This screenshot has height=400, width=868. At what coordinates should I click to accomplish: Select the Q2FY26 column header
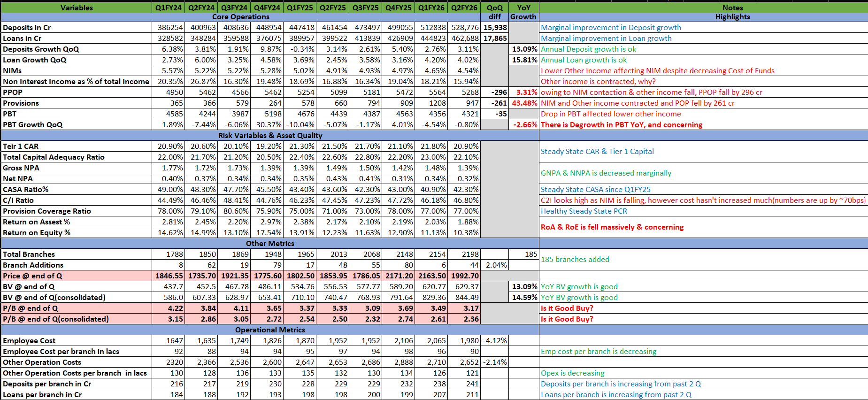(464, 8)
